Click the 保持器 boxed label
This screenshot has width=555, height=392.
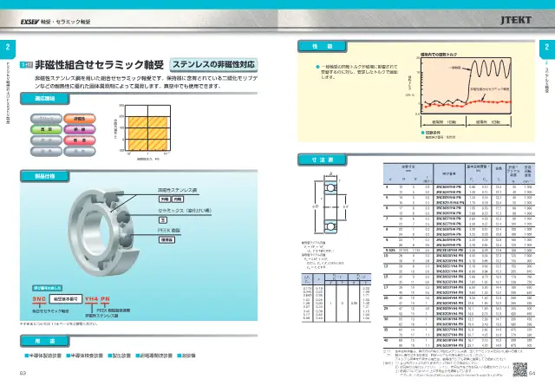coord(166,239)
